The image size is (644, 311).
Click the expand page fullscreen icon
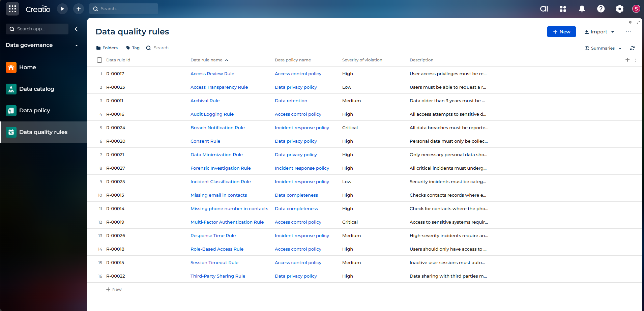638,22
